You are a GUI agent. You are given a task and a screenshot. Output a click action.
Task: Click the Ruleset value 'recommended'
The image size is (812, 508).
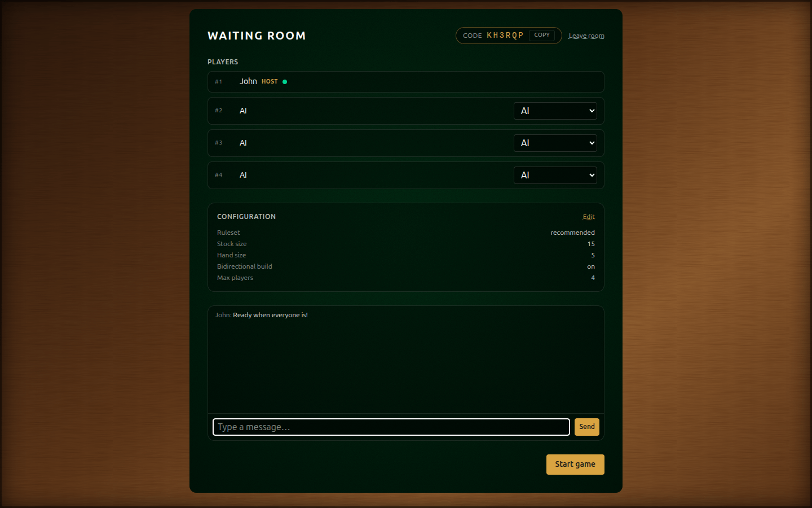pos(572,232)
